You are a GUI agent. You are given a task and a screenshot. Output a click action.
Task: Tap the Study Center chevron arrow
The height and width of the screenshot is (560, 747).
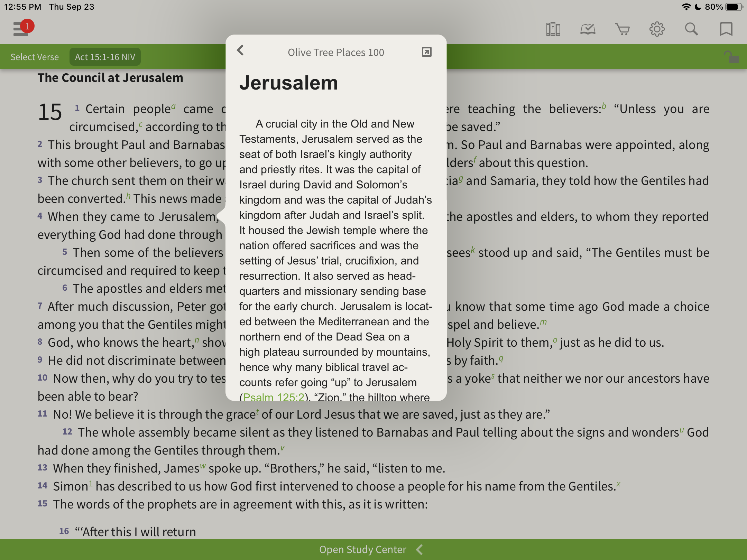(419, 549)
